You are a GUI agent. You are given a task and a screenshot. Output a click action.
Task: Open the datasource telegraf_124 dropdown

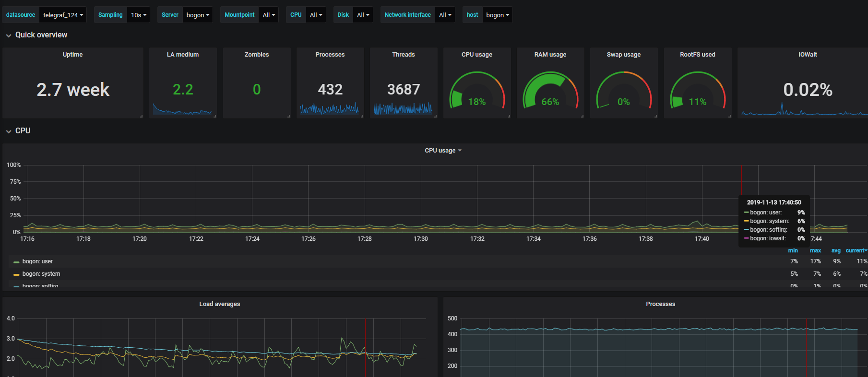(x=63, y=15)
